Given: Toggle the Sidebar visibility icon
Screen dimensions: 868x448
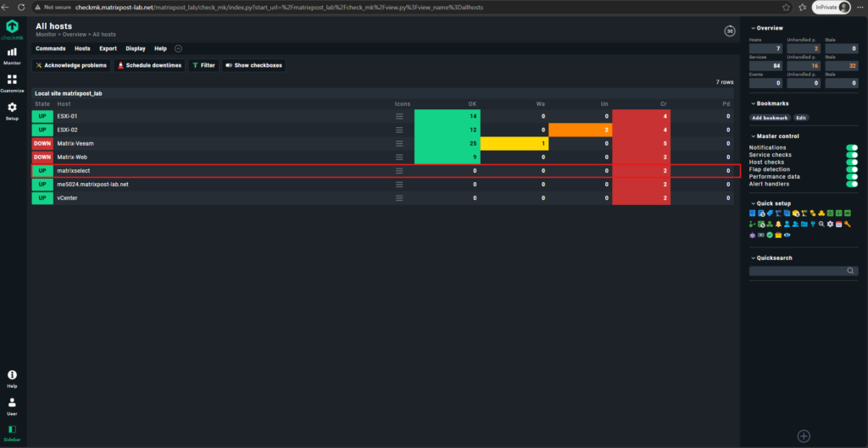Looking at the screenshot, I should (12, 433).
